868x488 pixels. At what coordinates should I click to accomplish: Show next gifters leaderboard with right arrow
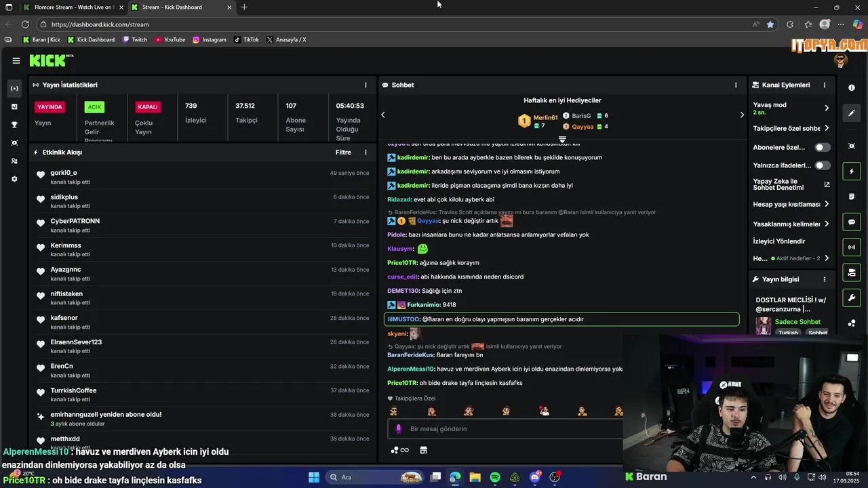coord(741,115)
